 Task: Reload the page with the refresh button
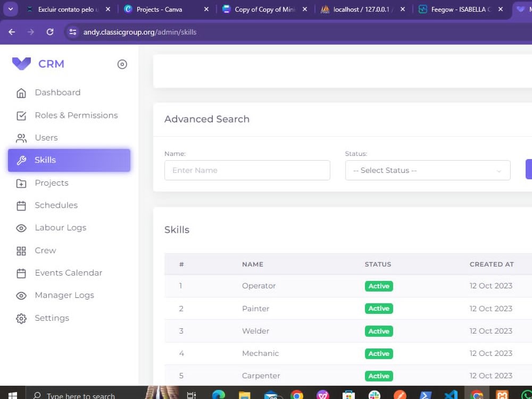coord(50,32)
